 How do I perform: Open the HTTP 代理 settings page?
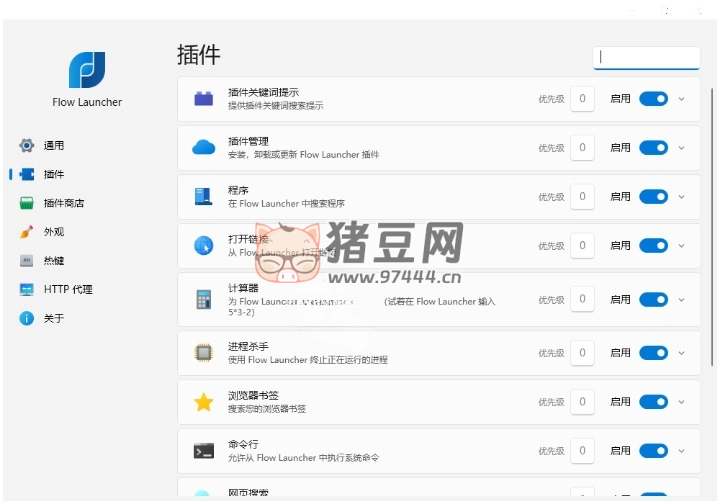point(67,290)
